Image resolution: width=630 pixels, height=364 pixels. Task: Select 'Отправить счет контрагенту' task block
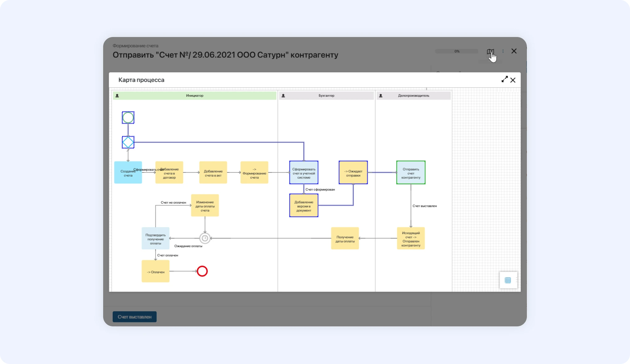coord(411,173)
